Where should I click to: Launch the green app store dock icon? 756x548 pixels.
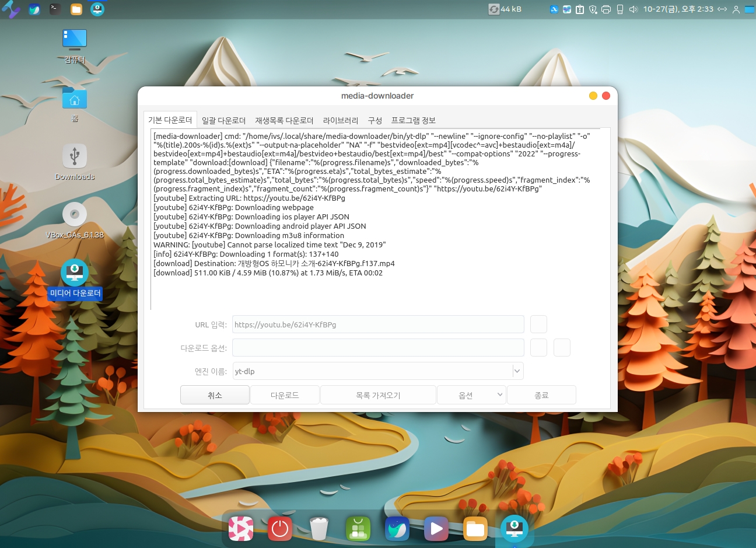[358, 529]
